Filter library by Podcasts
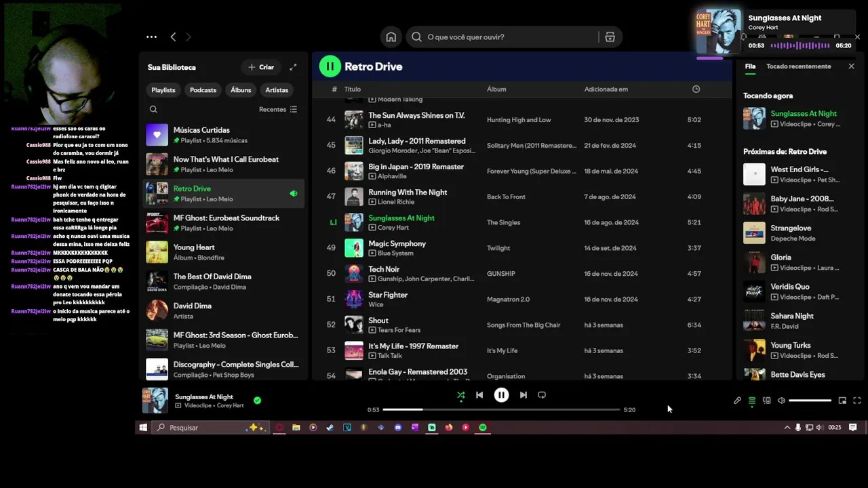 tap(203, 90)
